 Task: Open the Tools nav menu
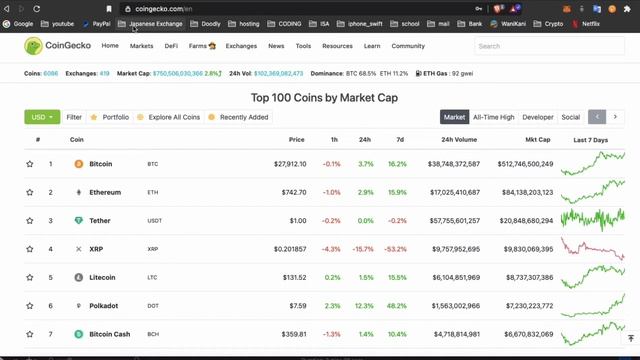[303, 46]
